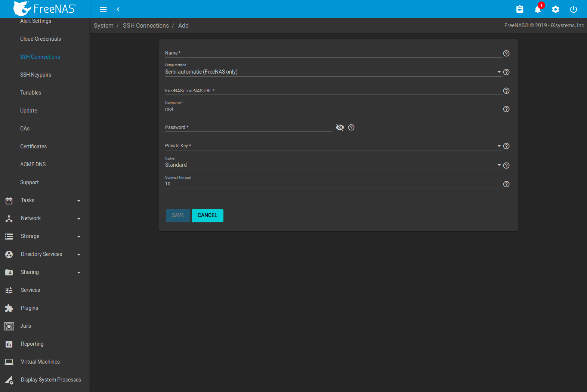
Task: Show help for FreeNAS/TrueNAS URL field
Action: (506, 91)
